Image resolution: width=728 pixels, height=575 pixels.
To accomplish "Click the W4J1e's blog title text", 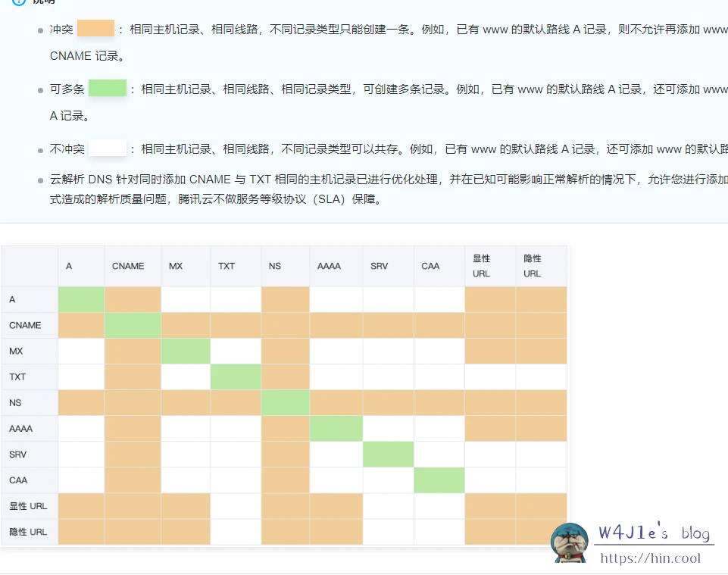I will [x=654, y=533].
